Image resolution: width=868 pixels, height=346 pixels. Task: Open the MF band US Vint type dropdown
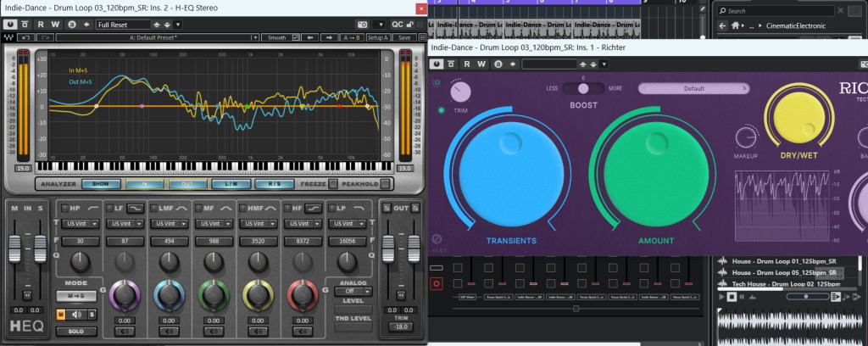[213, 223]
